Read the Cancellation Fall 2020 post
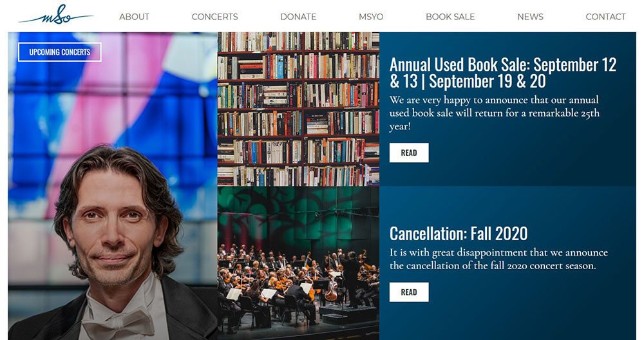 409,292
